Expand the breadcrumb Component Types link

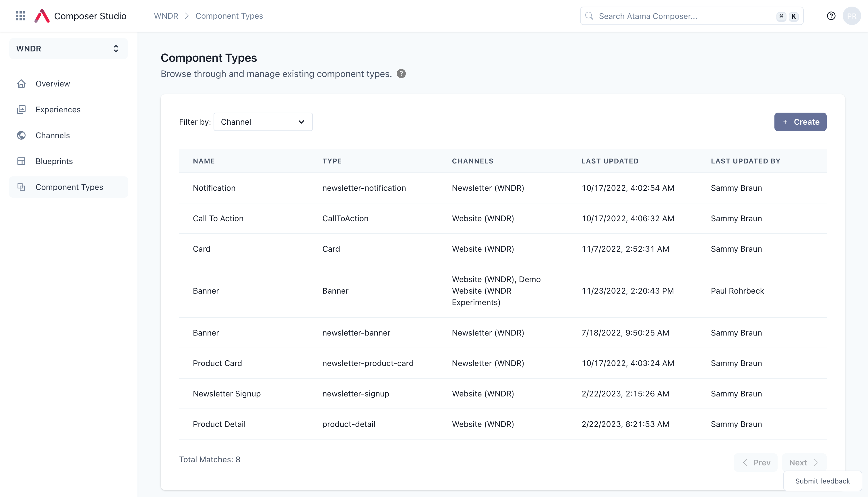pos(229,16)
